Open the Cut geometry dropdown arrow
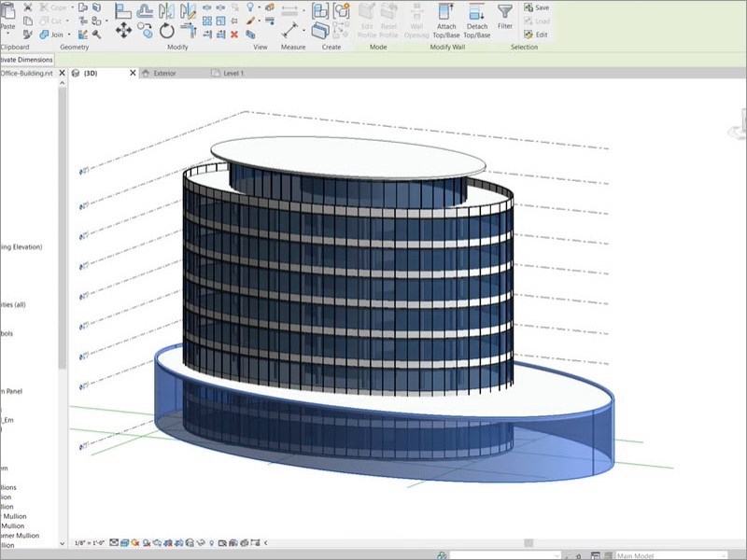This screenshot has width=747, height=560. click(x=67, y=21)
